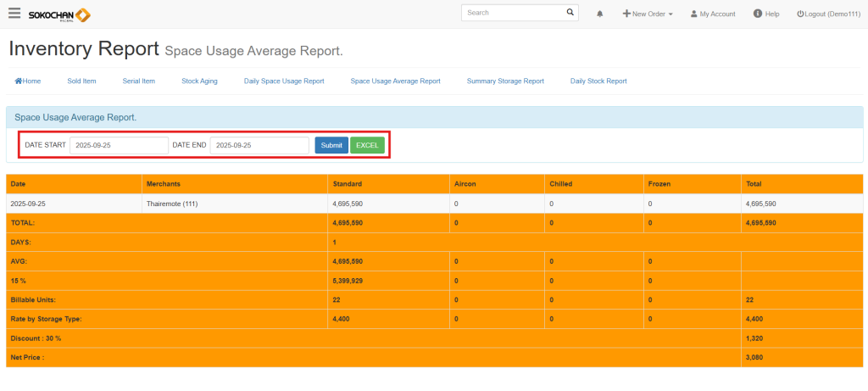Open the Sold Item report
Viewport: 868px width, 391px height.
click(x=81, y=81)
